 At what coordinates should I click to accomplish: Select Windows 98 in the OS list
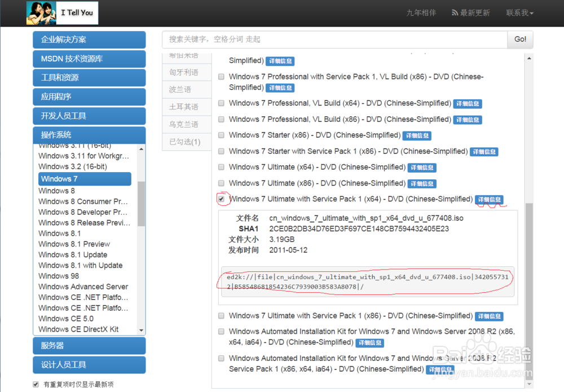[59, 276]
